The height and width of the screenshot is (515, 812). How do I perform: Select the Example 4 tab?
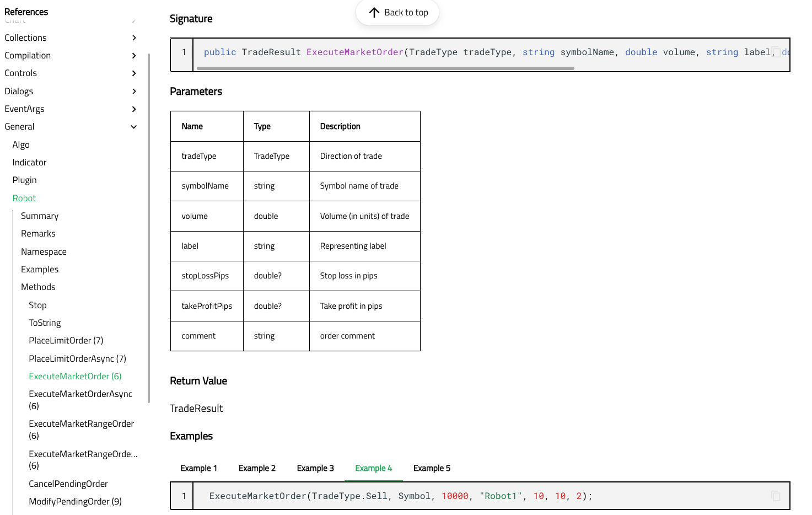click(374, 468)
